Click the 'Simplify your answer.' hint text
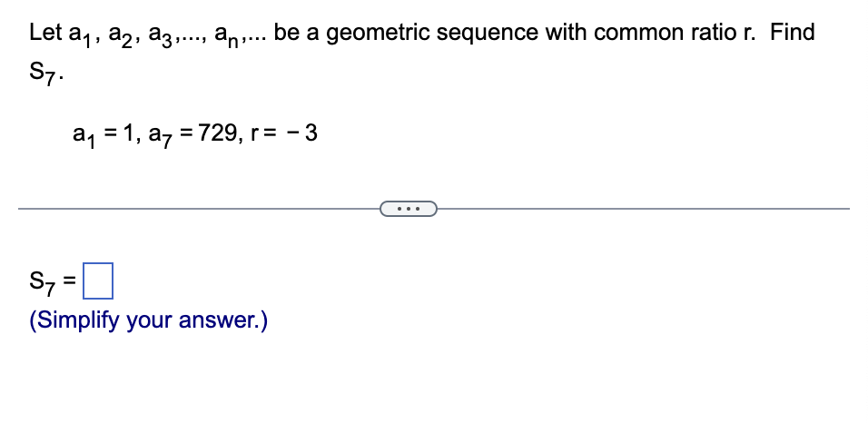The image size is (868, 423). click(148, 320)
